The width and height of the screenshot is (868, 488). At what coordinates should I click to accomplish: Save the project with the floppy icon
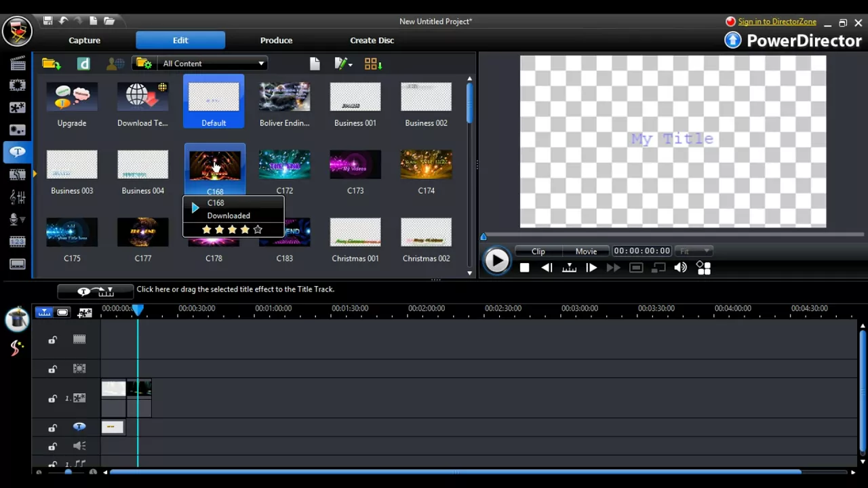click(x=47, y=21)
